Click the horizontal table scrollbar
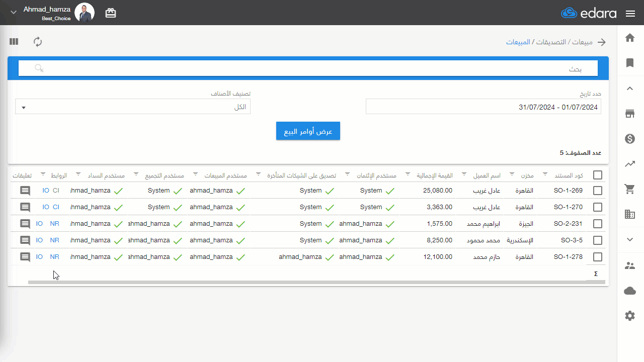 [316, 283]
